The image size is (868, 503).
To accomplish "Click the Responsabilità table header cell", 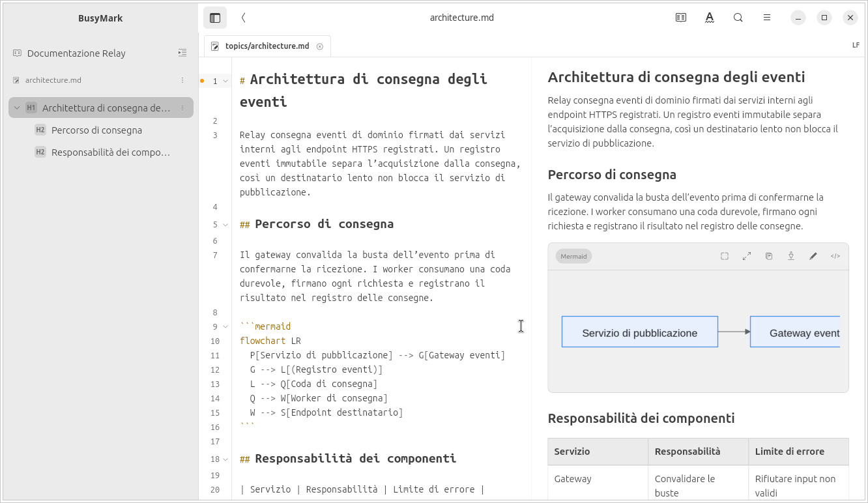I will 699,452.
